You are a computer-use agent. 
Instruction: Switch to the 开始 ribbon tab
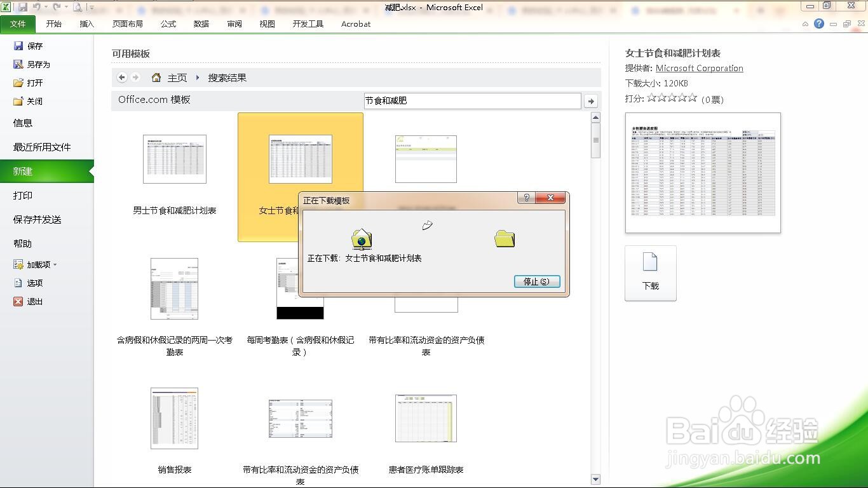tap(54, 24)
